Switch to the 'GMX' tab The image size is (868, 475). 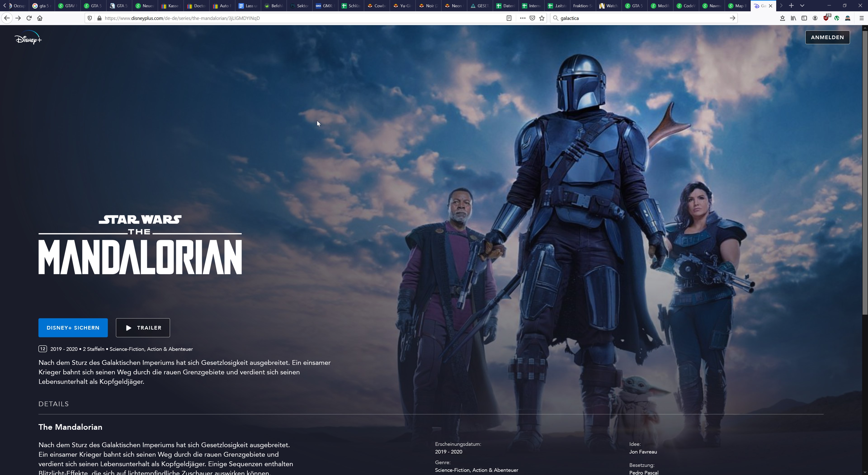pyautogui.click(x=325, y=6)
